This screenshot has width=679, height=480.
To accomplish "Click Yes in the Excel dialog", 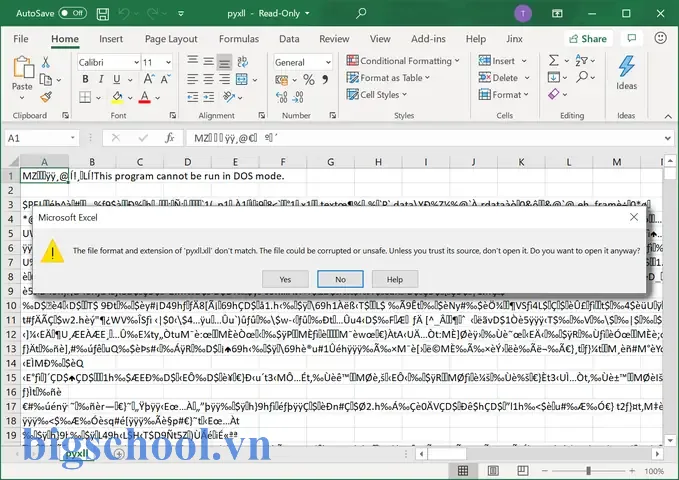I will 285,279.
